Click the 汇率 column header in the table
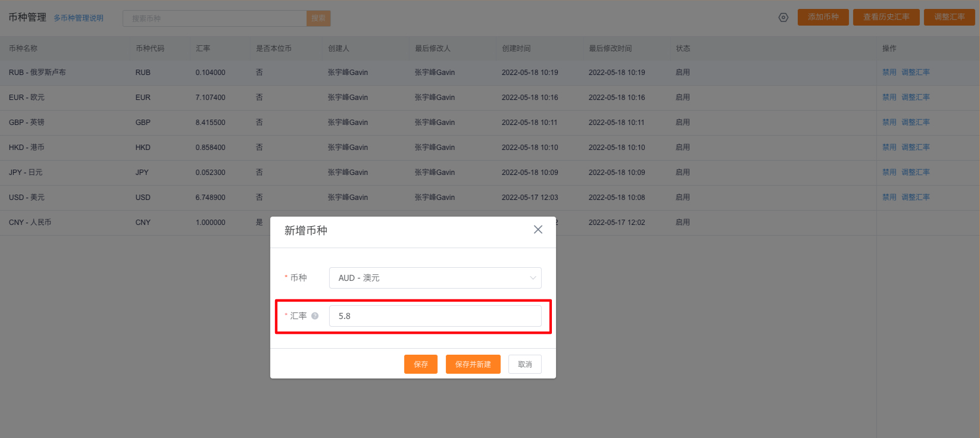This screenshot has width=980, height=438. pos(203,49)
